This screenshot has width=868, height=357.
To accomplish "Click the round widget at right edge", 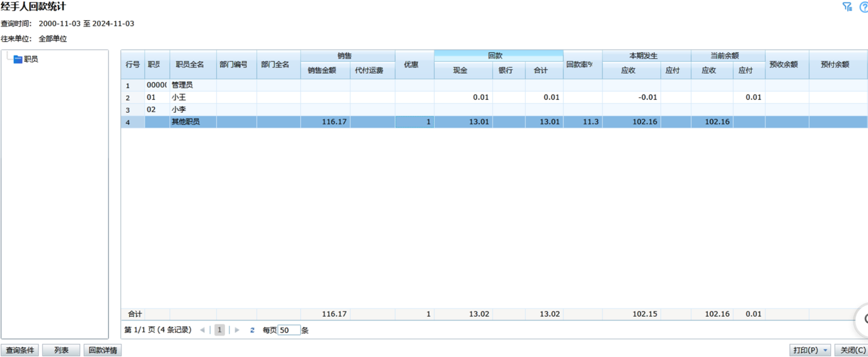I will click(x=862, y=320).
